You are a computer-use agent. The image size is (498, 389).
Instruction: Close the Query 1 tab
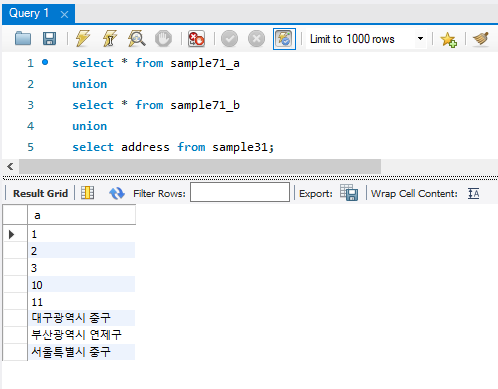(x=64, y=14)
